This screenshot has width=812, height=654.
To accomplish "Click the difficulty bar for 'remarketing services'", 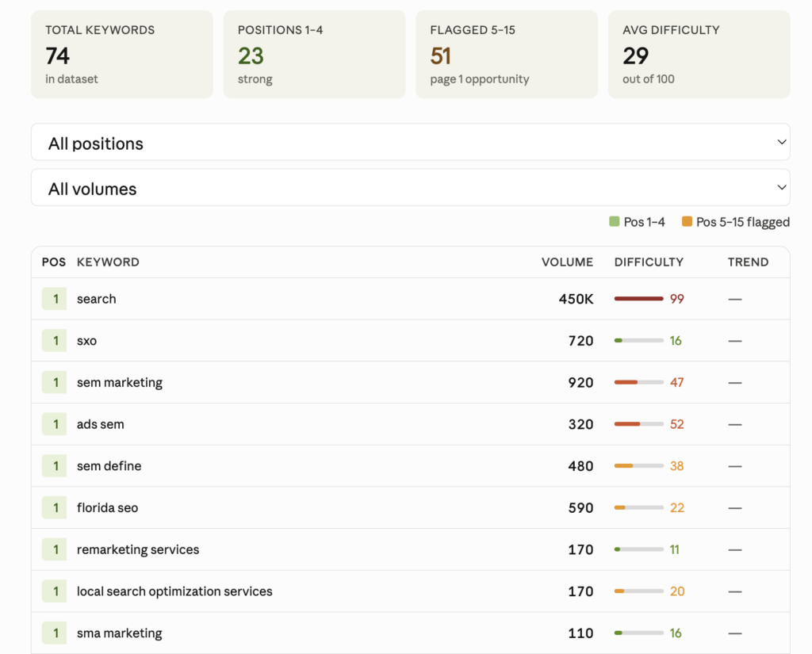I will click(638, 549).
